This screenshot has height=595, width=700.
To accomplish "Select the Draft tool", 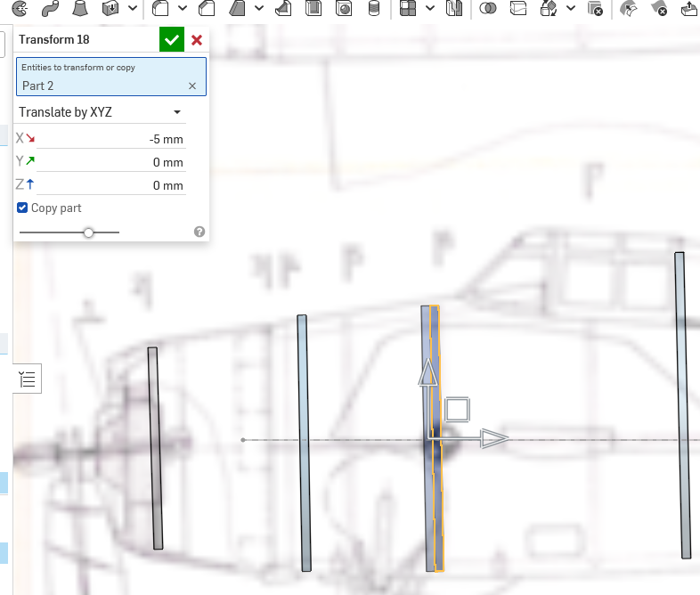I will [x=237, y=8].
